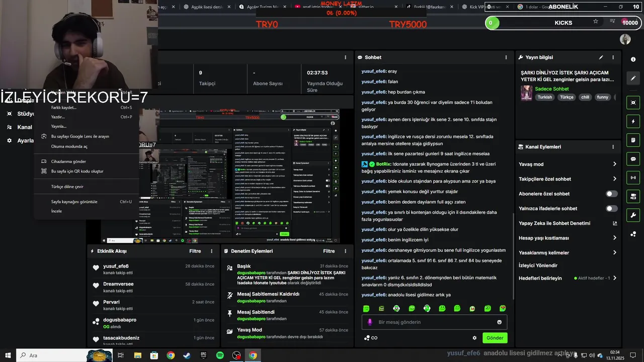
Task: Choose İncele in context menu
Action: [x=87, y=211]
